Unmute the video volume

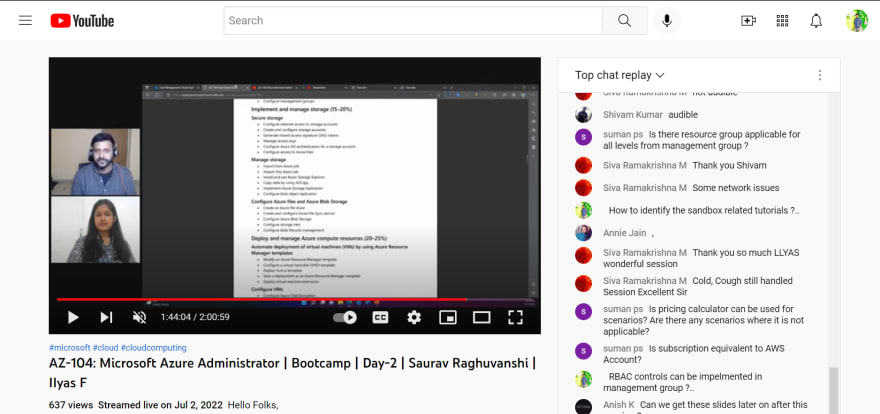(x=139, y=318)
